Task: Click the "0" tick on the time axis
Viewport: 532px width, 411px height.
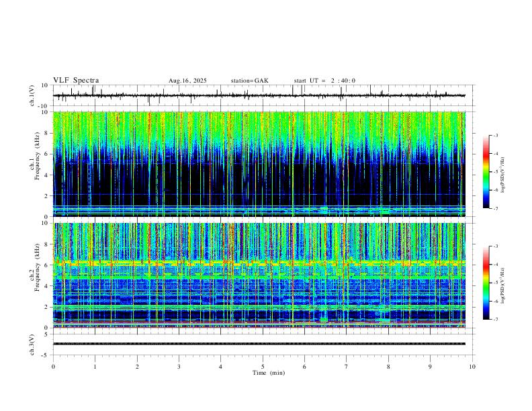Action: point(53,367)
